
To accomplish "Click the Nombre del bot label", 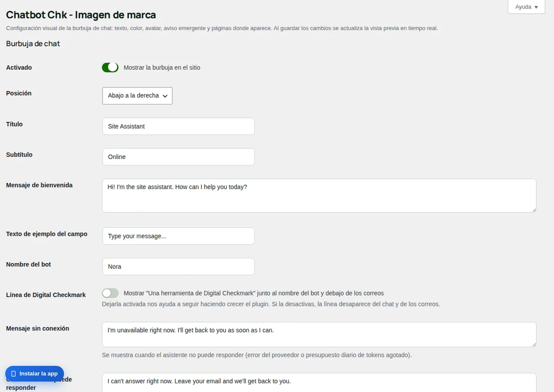I will pyautogui.click(x=29, y=265).
